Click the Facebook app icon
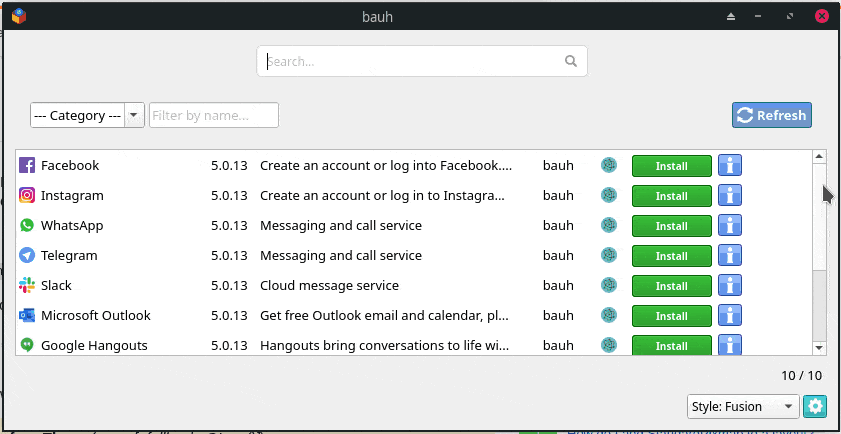 tap(27, 165)
